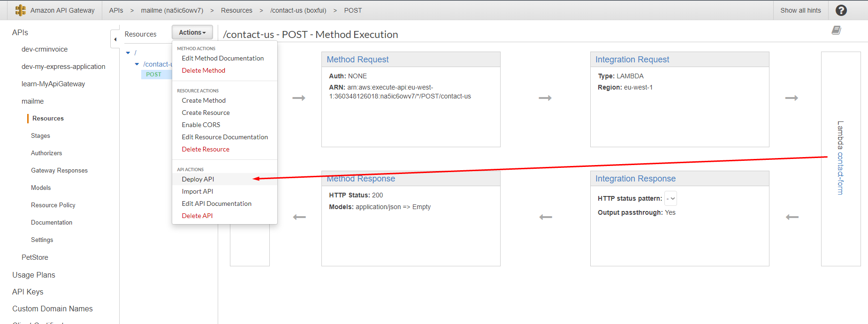Open the Method Request panel link
The width and height of the screenshot is (868, 324).
pyautogui.click(x=358, y=60)
